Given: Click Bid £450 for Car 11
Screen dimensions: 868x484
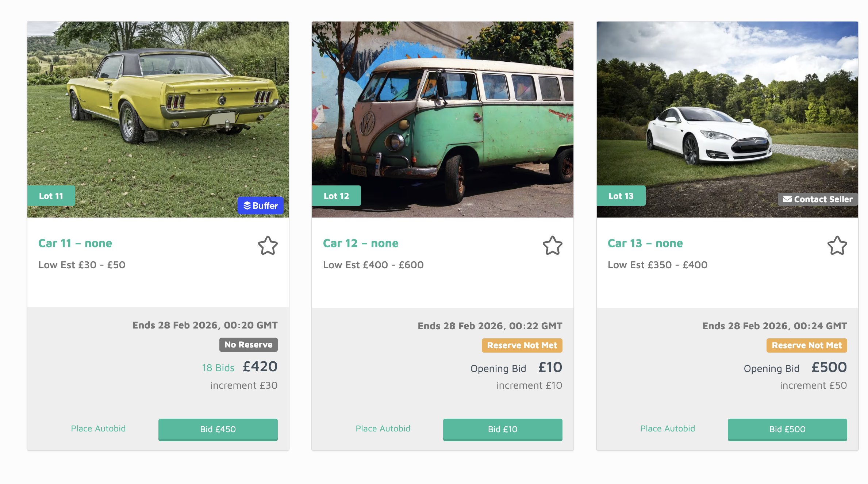Looking at the screenshot, I should coord(218,430).
